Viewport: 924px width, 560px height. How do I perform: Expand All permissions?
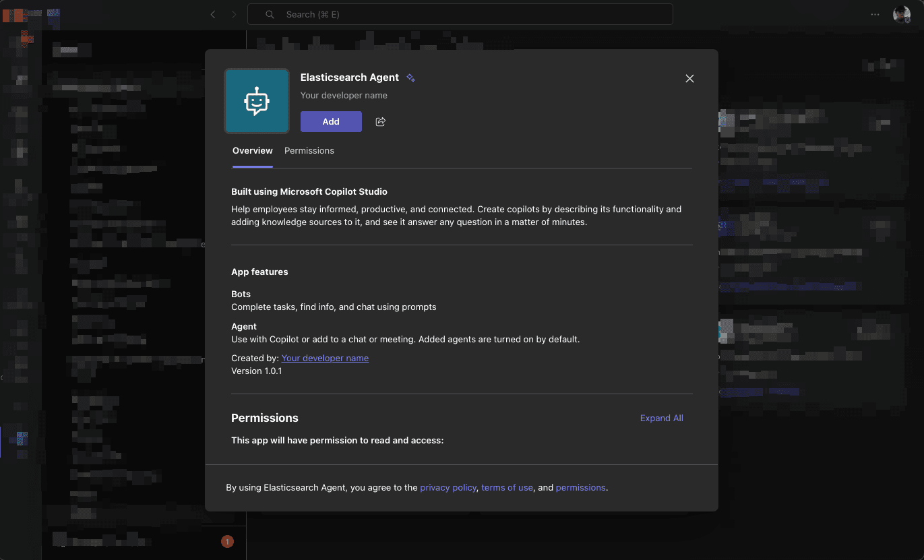661,418
